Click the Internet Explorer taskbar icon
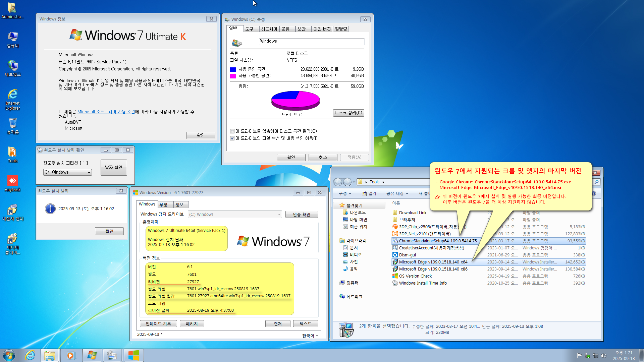Image resolution: width=644 pixels, height=362 pixels. [x=30, y=355]
